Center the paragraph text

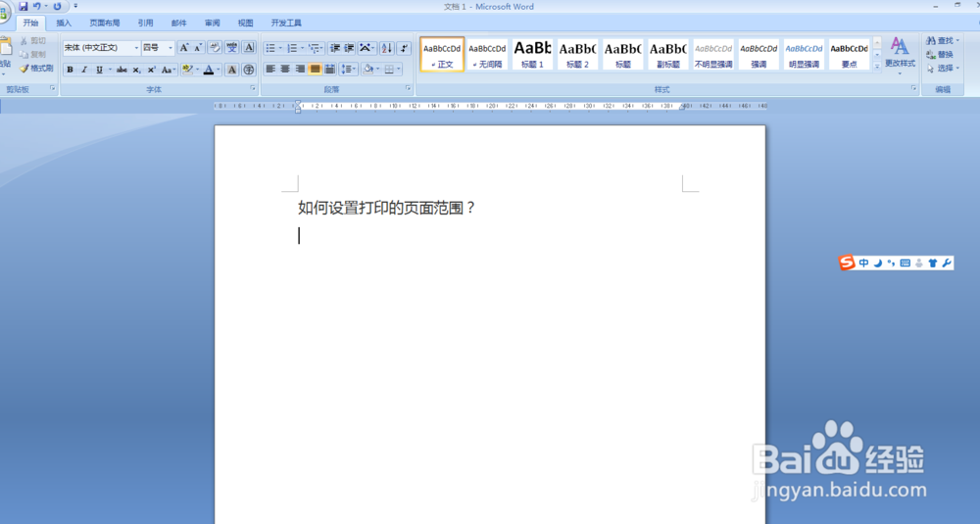[285, 69]
